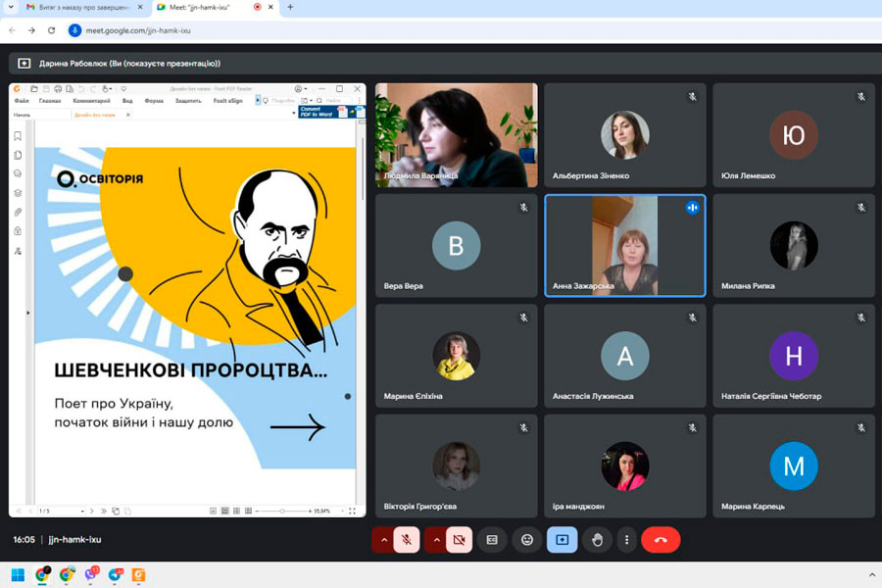This screenshot has height=588, width=882.
Task: Expand video settings arrow beside camera
Action: click(x=436, y=540)
